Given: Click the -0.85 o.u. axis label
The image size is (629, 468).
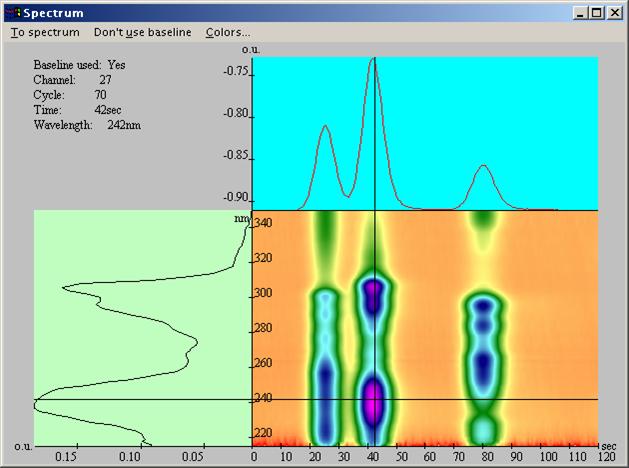Looking at the screenshot, I should pos(237,155).
